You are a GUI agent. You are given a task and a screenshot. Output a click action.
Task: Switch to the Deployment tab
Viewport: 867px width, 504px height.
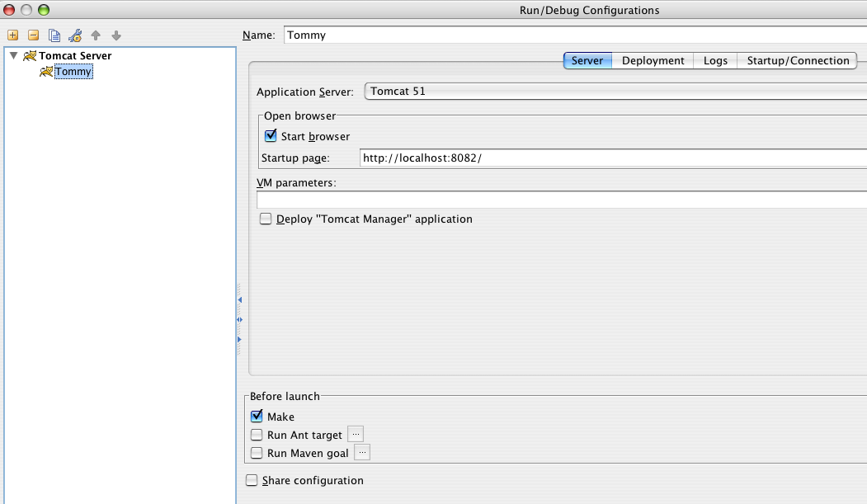[653, 61]
